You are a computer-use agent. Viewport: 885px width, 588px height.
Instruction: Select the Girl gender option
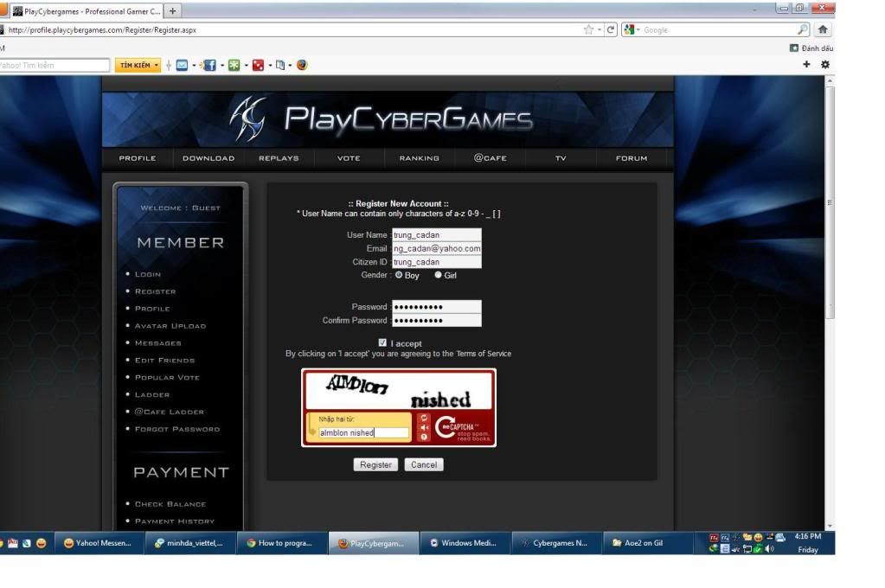point(438,275)
